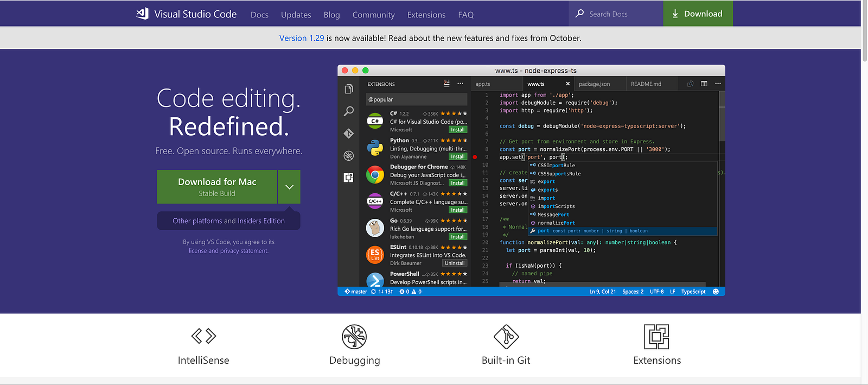This screenshot has height=385, width=868.
Task: Click the search magnifier icon in header
Action: click(x=580, y=14)
